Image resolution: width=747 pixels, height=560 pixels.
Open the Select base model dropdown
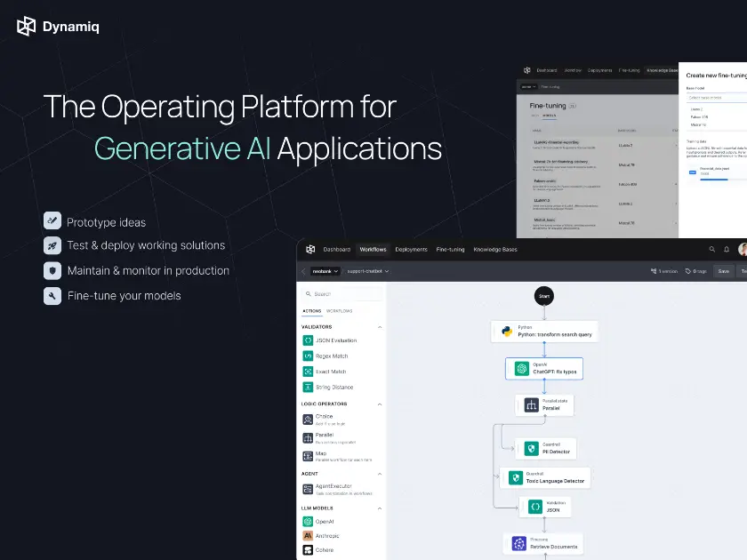705,99
